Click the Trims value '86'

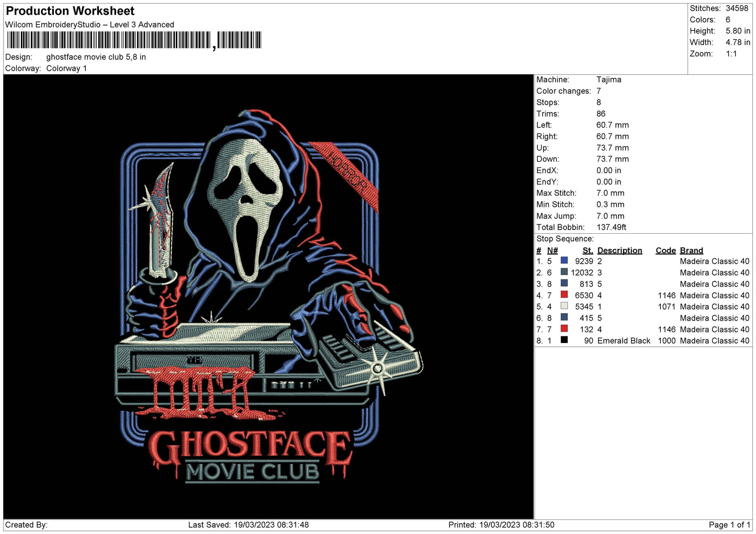tap(601, 114)
